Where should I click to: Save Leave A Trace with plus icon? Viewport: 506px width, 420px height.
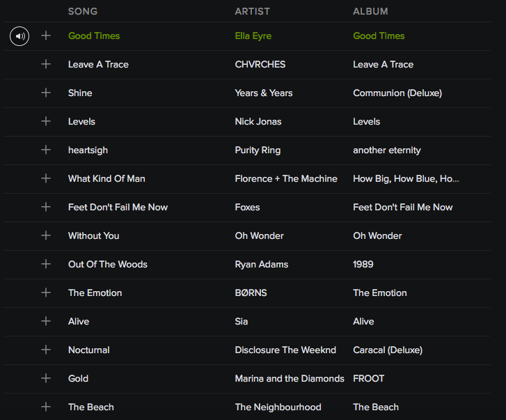point(46,64)
